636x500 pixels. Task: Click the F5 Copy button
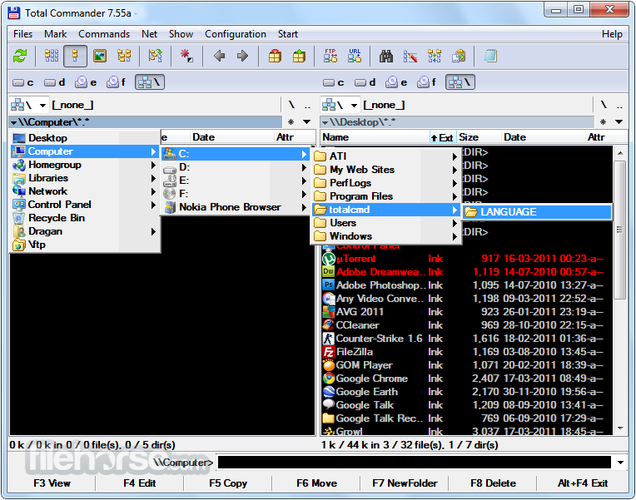click(228, 483)
